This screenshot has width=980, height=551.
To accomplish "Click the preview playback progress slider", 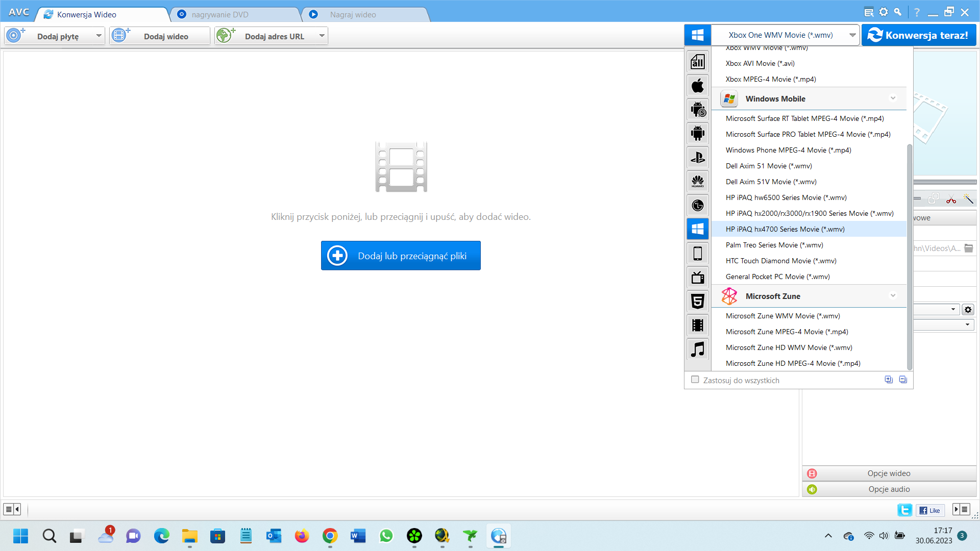I will pos(945,182).
